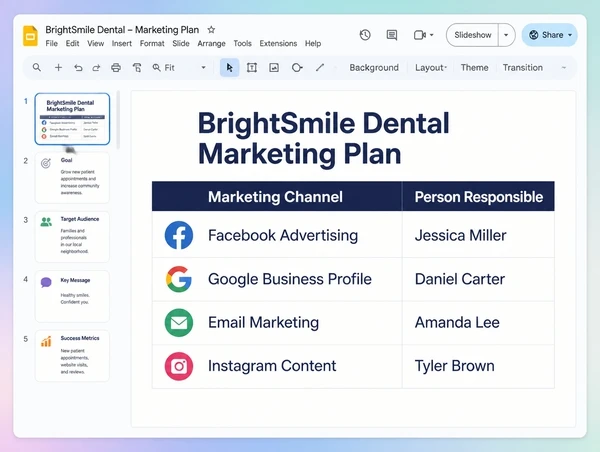Select slide 2 Goal thumbnail
This screenshot has height=452, width=600.
[x=72, y=178]
